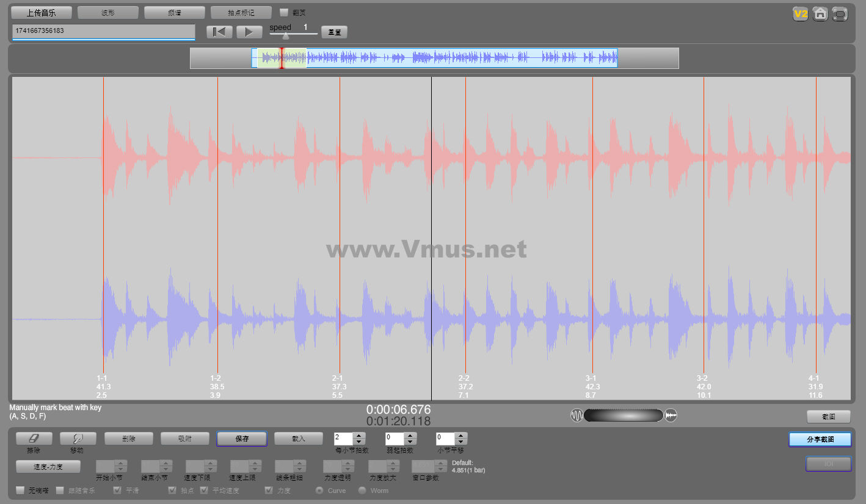Select the eraser (擦除) tool
This screenshot has height=504, width=866.
tap(34, 439)
